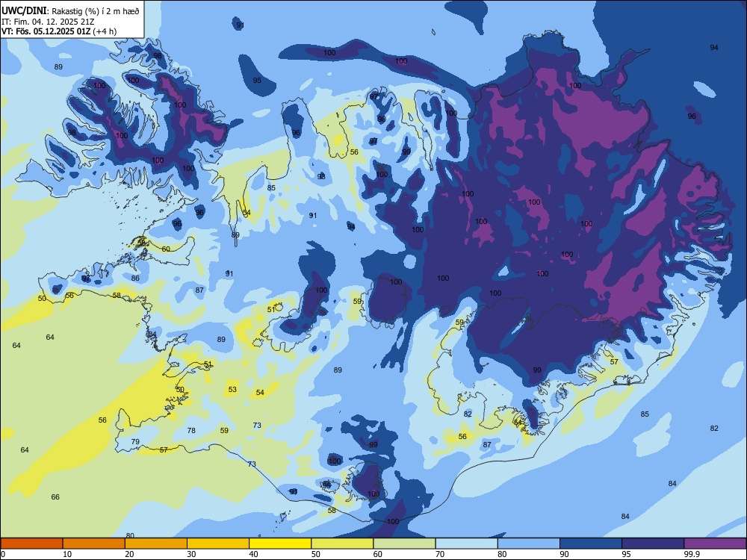The width and height of the screenshot is (747, 560).
Task: Click the 60–70 light green legend swatch
Action: (404, 544)
